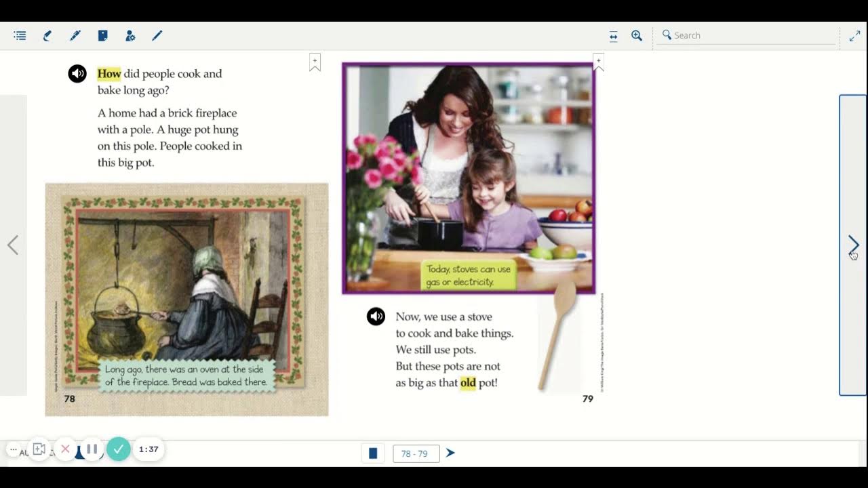Click the highlighted word 'How'
This screenshot has width=868, height=488.
[109, 74]
